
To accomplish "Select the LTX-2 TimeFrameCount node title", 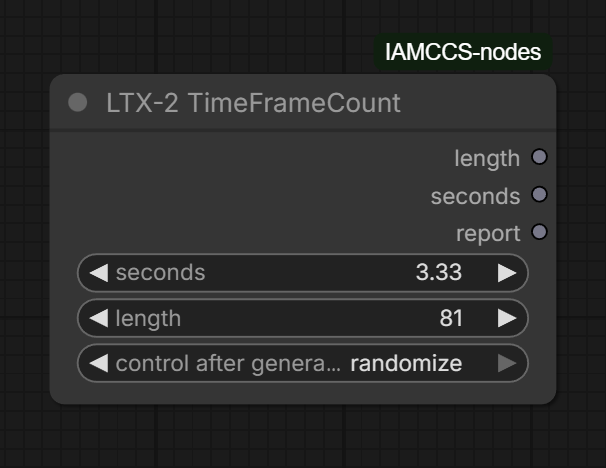I will [253, 102].
